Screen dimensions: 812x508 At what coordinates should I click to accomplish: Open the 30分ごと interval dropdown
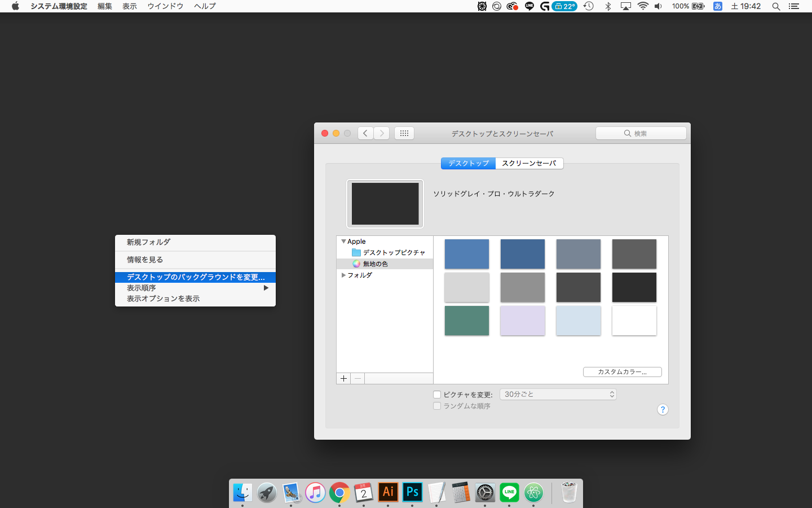coord(558,395)
